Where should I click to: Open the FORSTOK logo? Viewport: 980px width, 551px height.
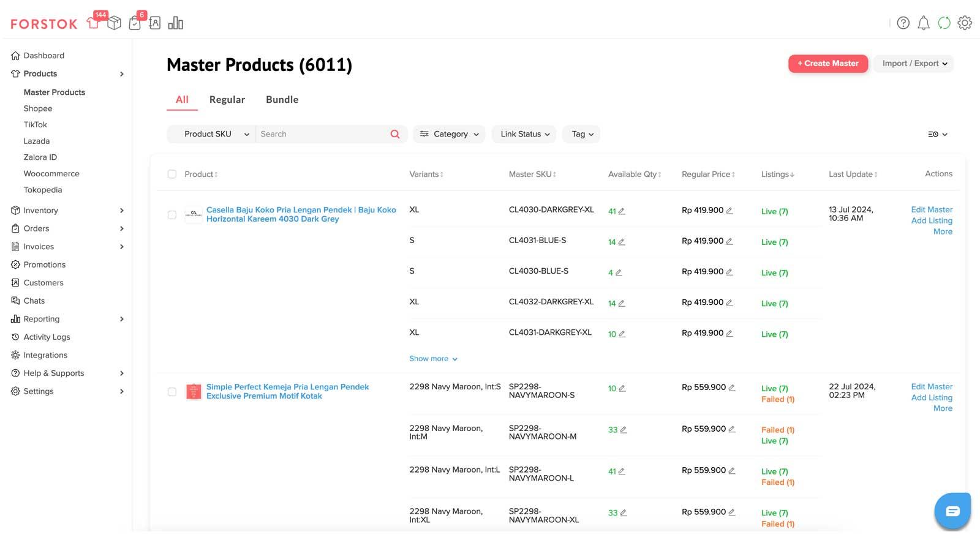point(43,23)
